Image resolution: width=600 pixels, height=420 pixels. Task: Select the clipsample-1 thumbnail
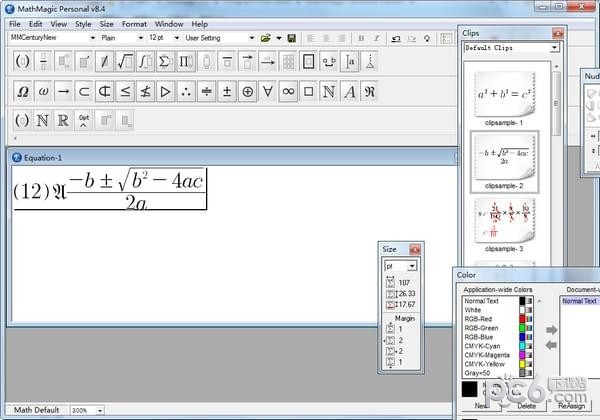coord(504,94)
